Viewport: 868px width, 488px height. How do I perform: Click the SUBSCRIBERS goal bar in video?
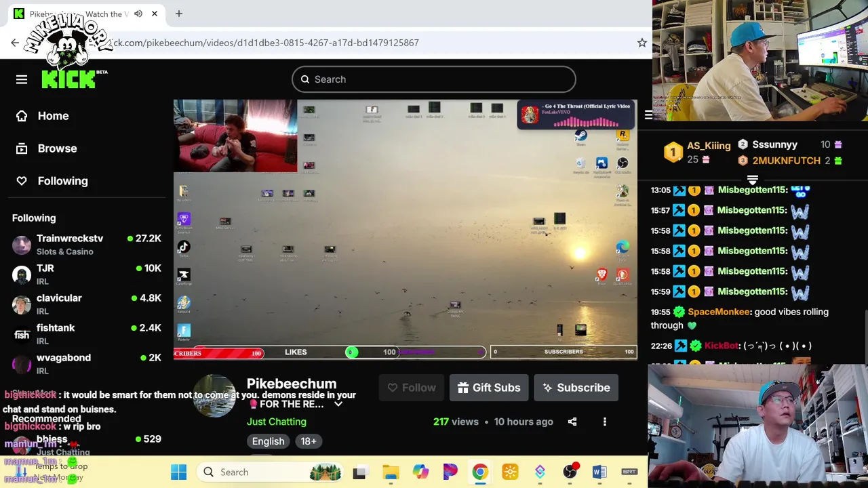[563, 352]
